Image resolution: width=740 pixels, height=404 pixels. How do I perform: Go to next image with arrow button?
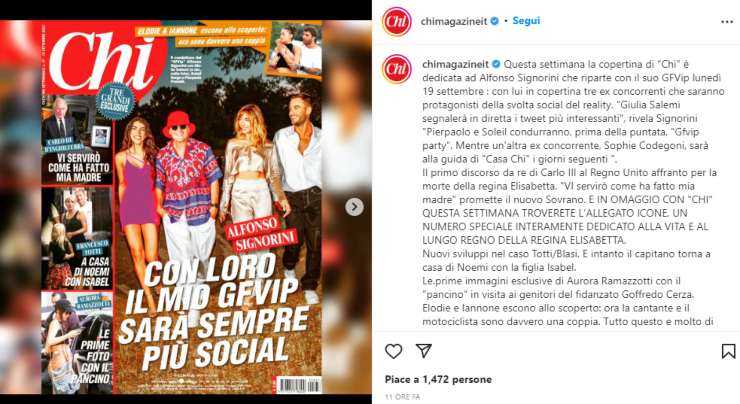coord(354,207)
